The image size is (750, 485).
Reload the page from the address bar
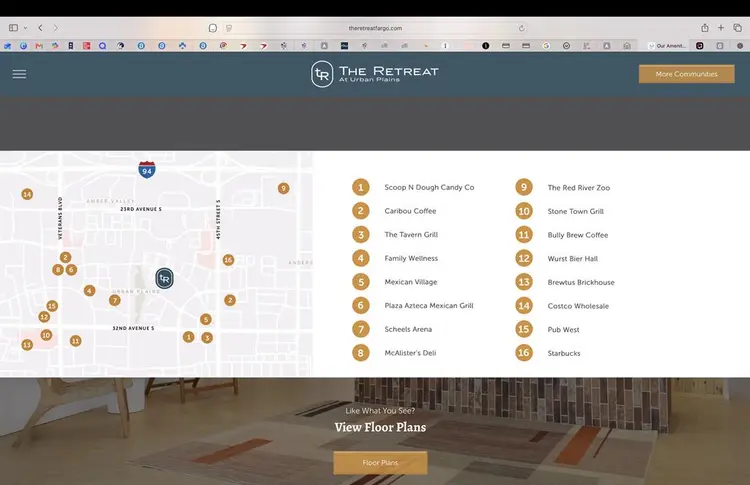521,28
